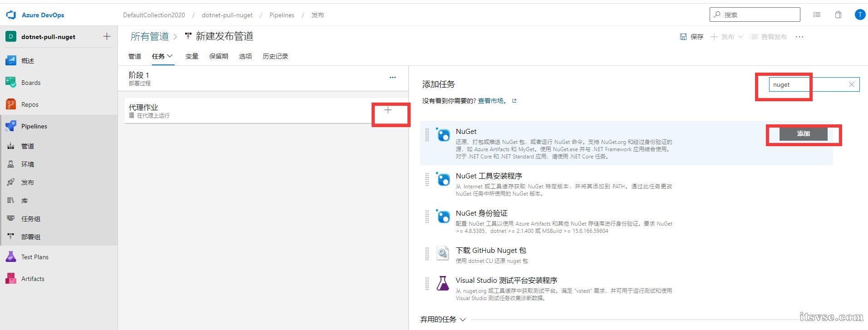
Task: Expand the 弃用的任务 section
Action: point(443,319)
